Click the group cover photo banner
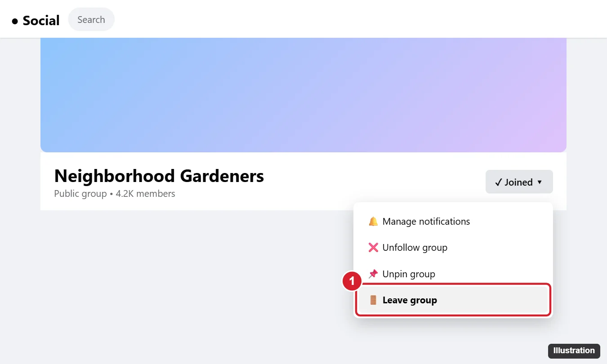This screenshot has height=364, width=607. pyautogui.click(x=303, y=95)
